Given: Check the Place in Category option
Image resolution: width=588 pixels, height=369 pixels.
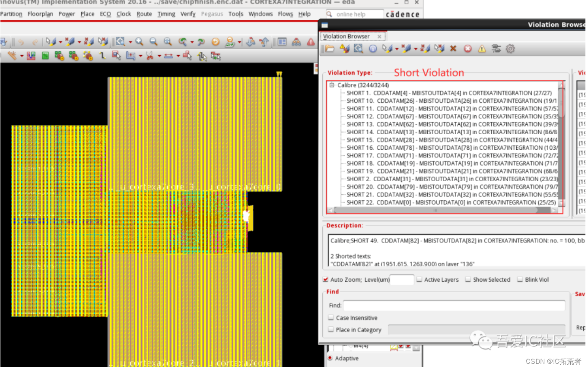Looking at the screenshot, I should pos(331,330).
